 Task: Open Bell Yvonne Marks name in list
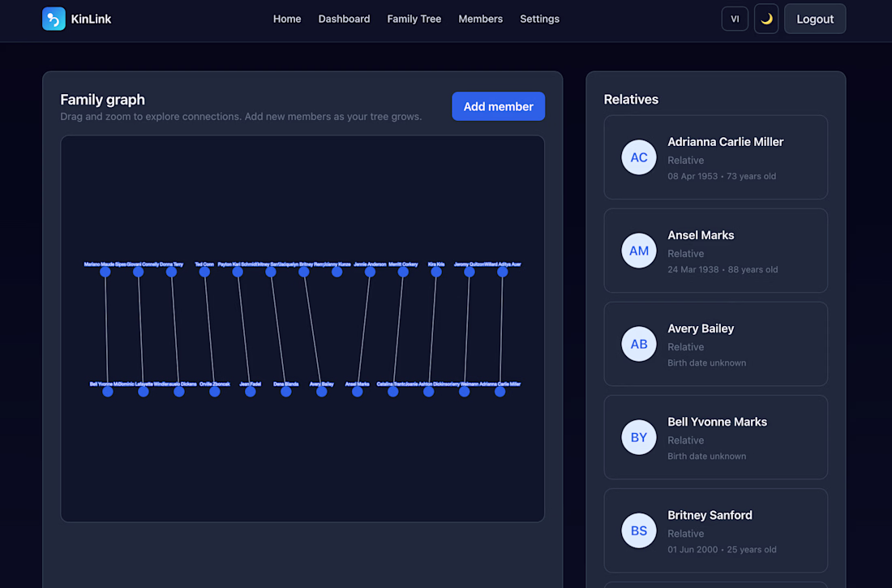(x=718, y=422)
